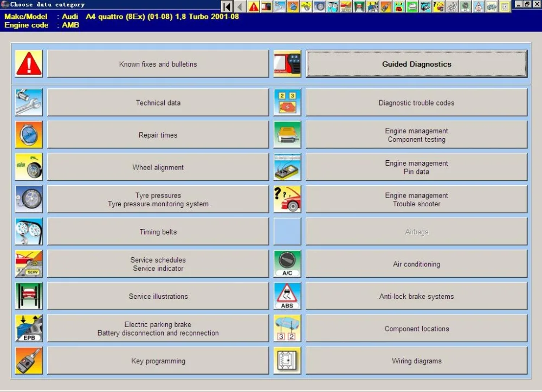
Task: Select the question-mark car Trouble shooter icon
Action: tap(287, 199)
